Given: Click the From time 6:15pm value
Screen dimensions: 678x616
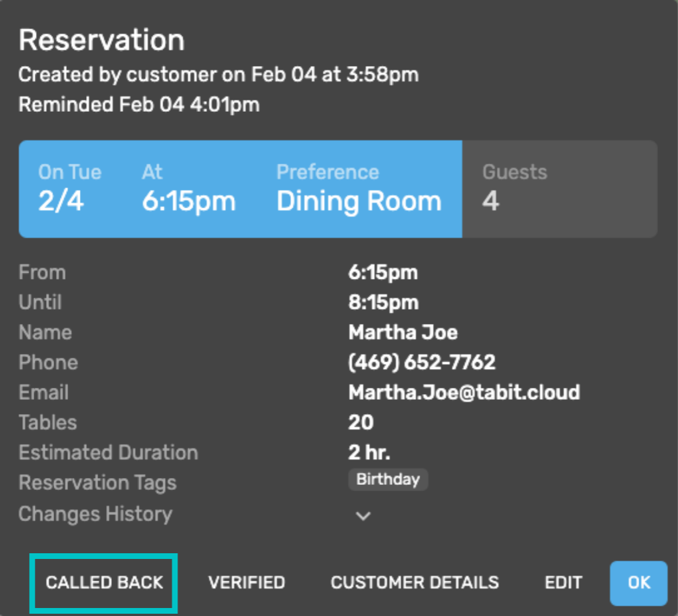Looking at the screenshot, I should pyautogui.click(x=383, y=273).
